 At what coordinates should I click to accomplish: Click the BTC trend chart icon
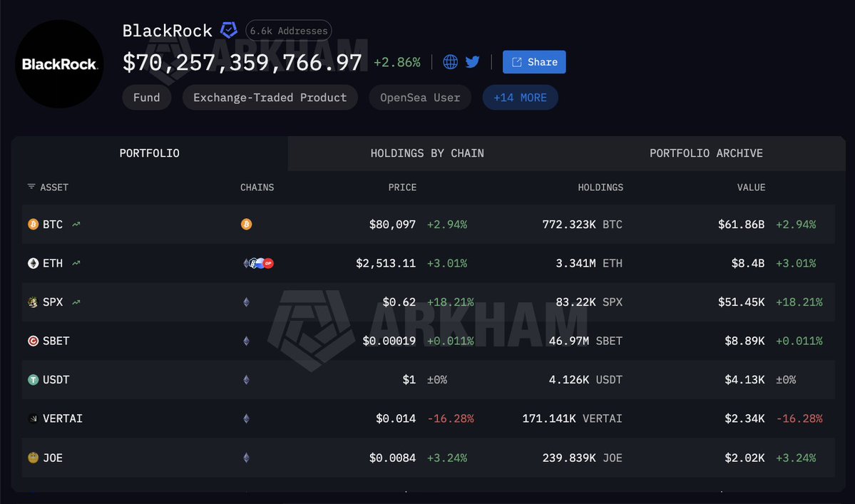[x=76, y=224]
